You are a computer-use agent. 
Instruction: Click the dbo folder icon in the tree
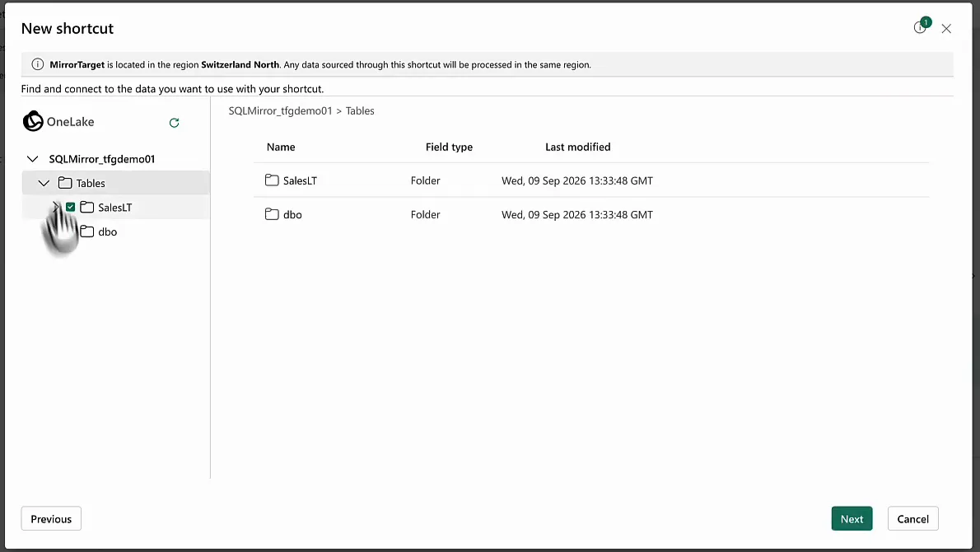pos(86,232)
